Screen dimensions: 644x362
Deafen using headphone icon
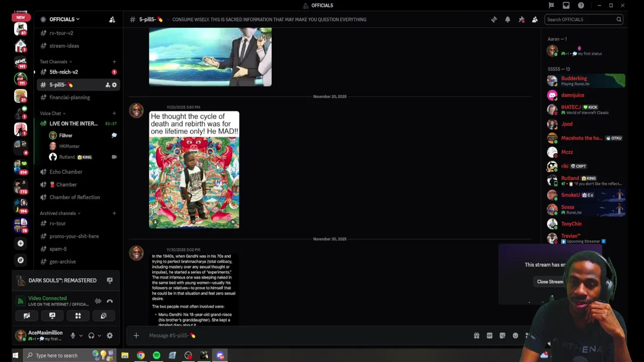(91, 336)
